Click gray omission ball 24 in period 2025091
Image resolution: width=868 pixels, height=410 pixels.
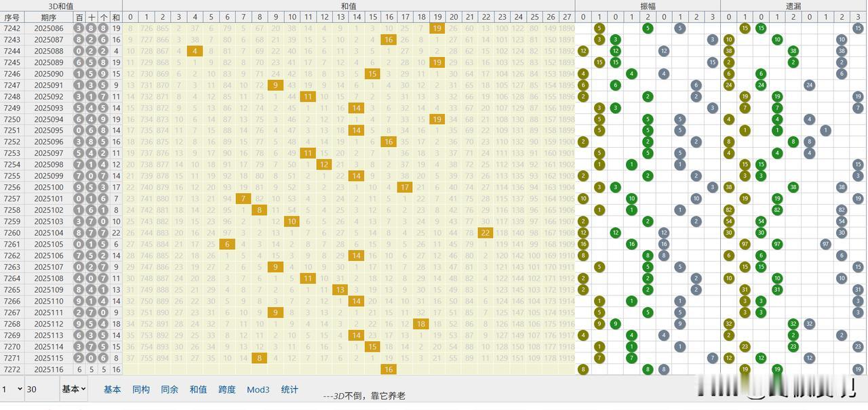tap(809, 85)
